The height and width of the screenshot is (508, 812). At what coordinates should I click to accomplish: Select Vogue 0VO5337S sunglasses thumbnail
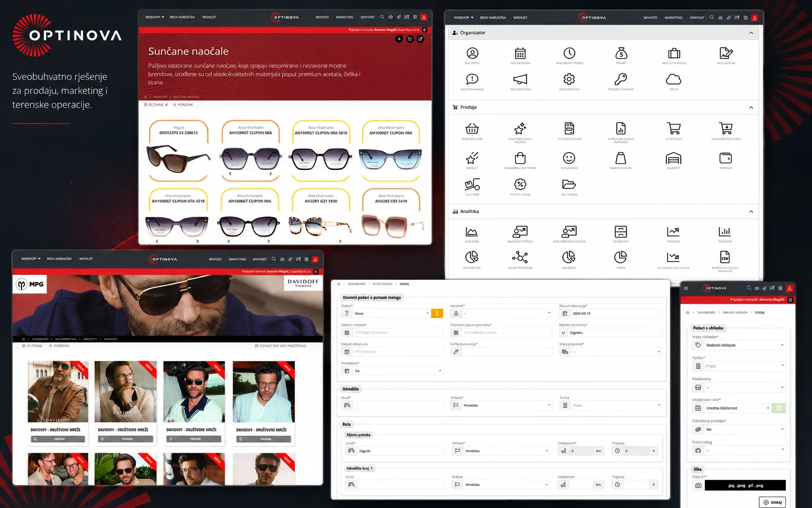(178, 159)
